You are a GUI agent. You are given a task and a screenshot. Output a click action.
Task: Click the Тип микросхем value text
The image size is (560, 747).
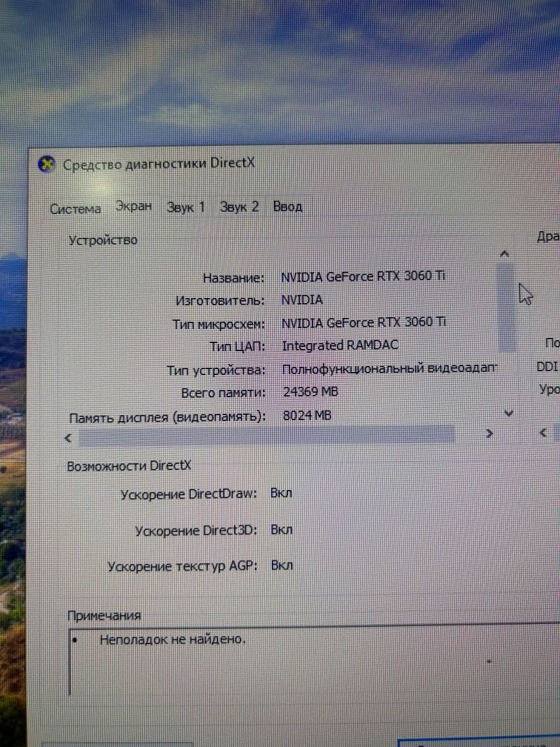point(364,322)
